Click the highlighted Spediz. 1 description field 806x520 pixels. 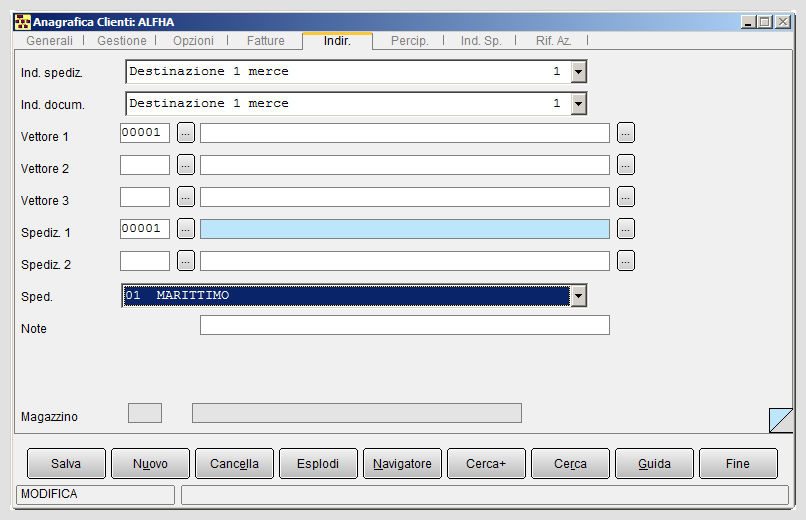point(405,229)
